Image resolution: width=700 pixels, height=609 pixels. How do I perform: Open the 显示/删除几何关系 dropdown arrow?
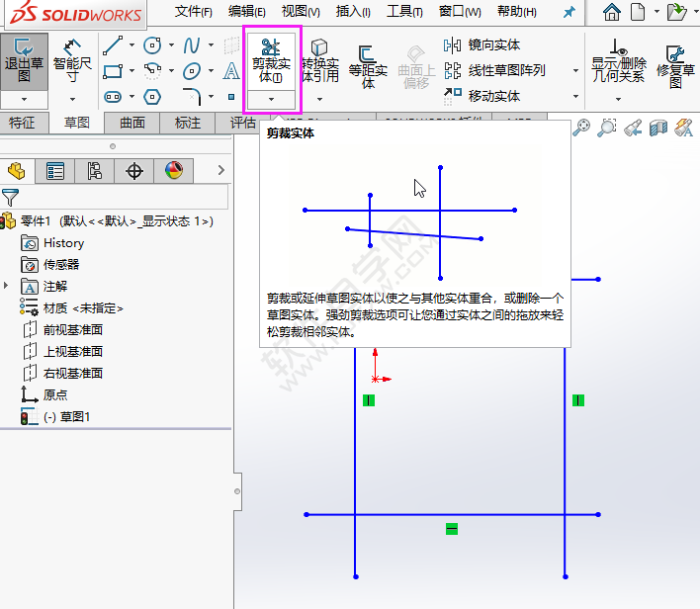point(618,99)
